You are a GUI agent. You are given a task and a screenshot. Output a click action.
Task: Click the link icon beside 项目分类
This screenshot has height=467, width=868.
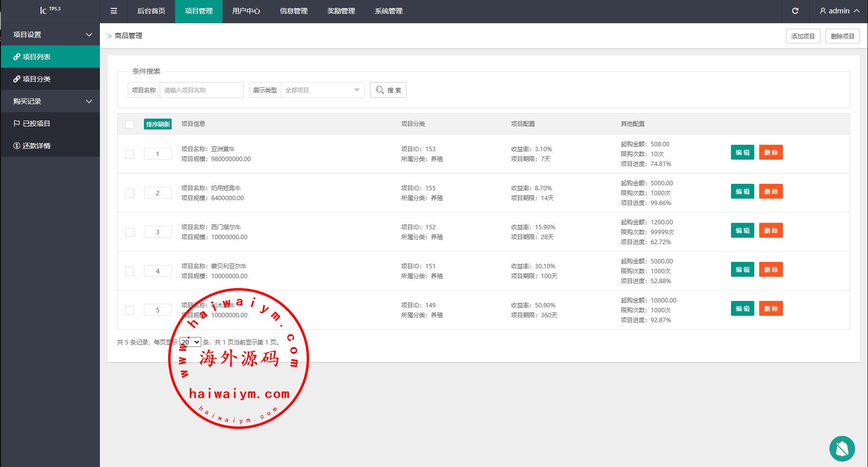point(17,79)
